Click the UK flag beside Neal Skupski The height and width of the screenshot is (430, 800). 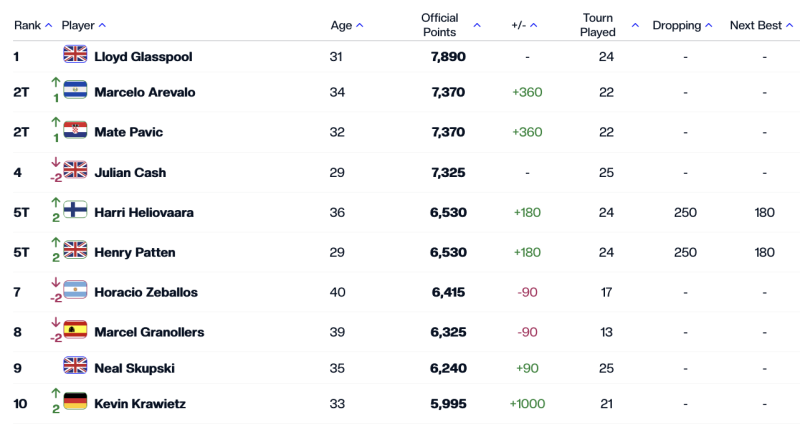coord(75,367)
